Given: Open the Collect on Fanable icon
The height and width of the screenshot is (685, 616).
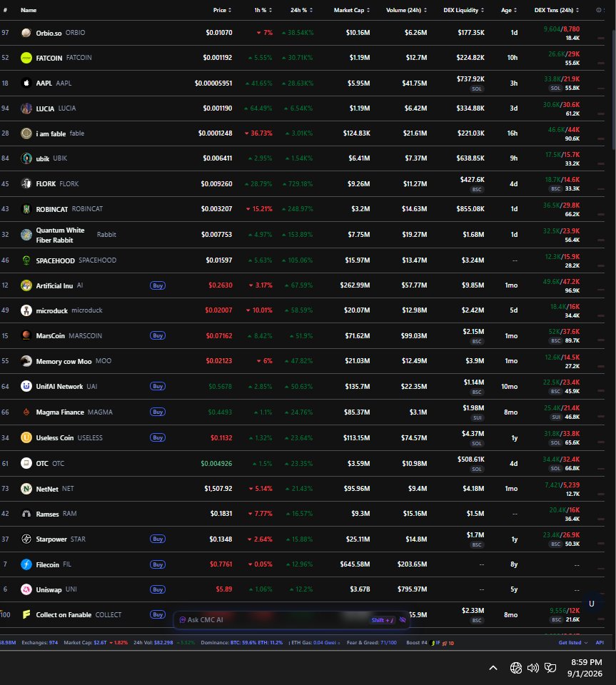Looking at the screenshot, I should [x=26, y=614].
